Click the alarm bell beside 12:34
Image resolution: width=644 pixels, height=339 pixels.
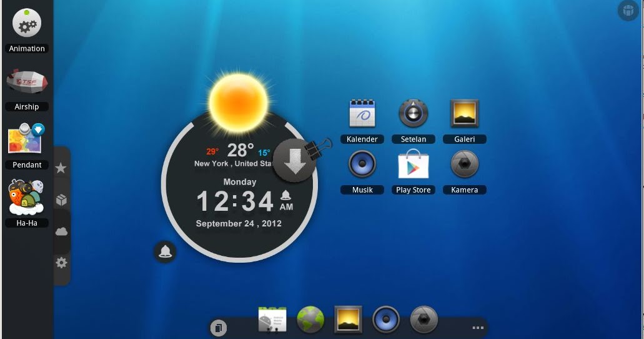tap(286, 195)
